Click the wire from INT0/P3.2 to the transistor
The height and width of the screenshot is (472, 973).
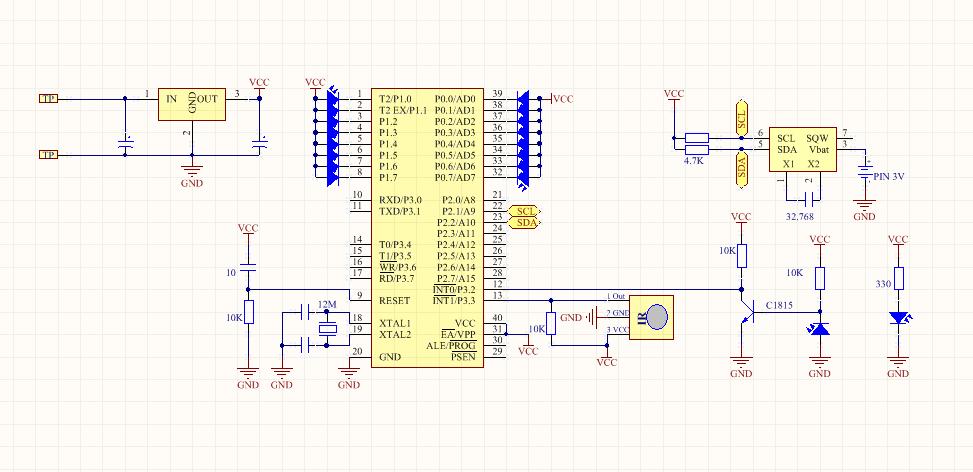click(624, 289)
